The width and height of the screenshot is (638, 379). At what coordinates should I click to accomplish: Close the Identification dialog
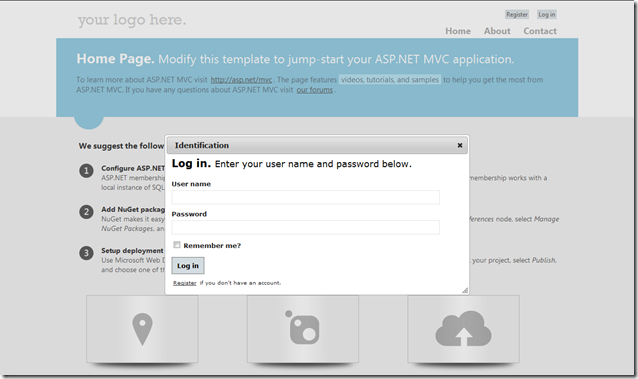click(460, 145)
